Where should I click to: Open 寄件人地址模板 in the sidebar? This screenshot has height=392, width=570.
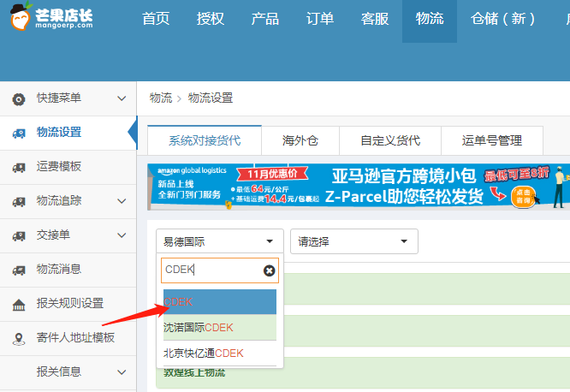coord(68,338)
